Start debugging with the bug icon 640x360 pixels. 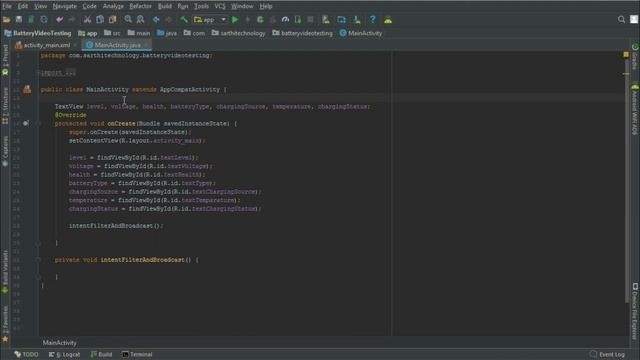point(260,20)
